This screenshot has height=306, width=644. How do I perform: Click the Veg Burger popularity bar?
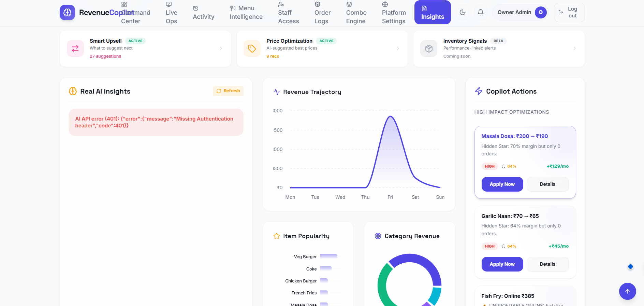pyautogui.click(x=328, y=256)
